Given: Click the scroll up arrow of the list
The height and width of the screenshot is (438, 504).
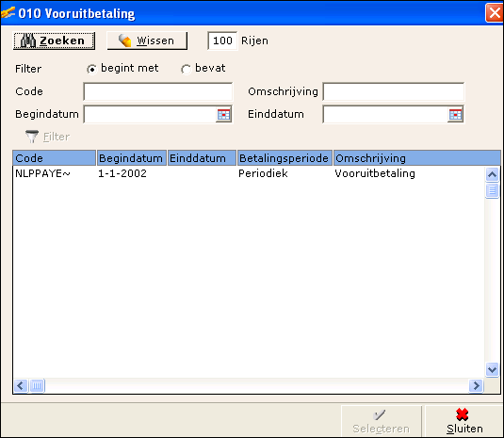Looking at the screenshot, I should click(492, 174).
